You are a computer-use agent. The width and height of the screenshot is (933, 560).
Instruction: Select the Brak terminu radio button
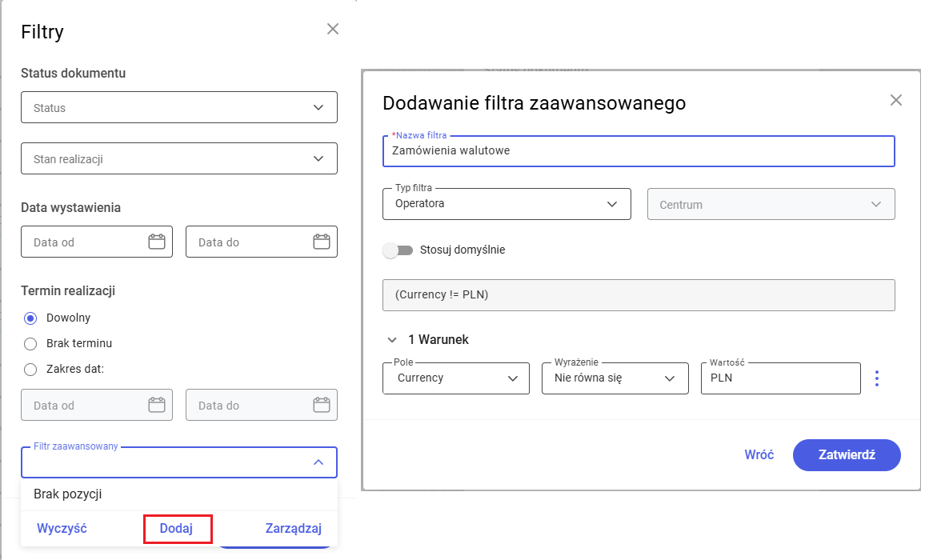30,343
